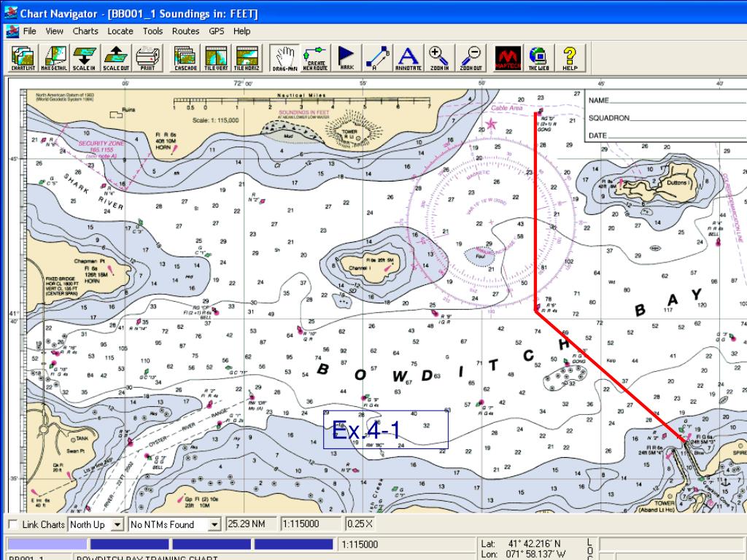
Task: Click the 0.25X zoom factor field
Action: (360, 524)
